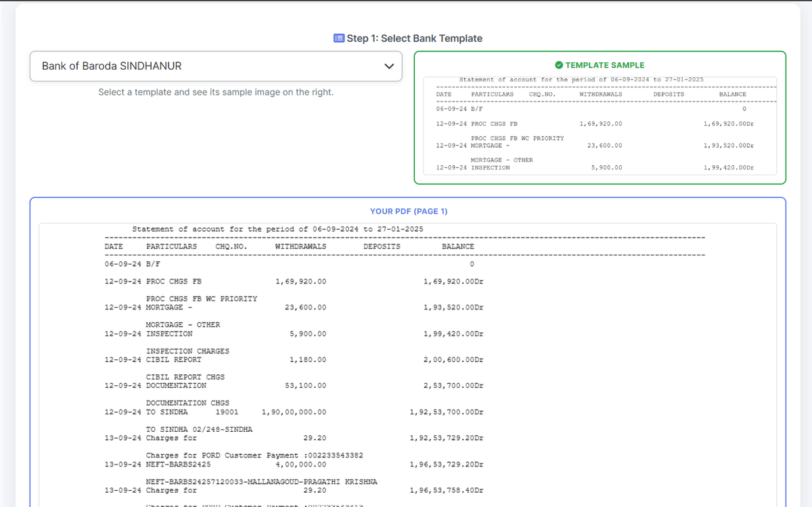Click the 'Select a template and see its sample image' hint
The image size is (812, 507).
click(216, 92)
